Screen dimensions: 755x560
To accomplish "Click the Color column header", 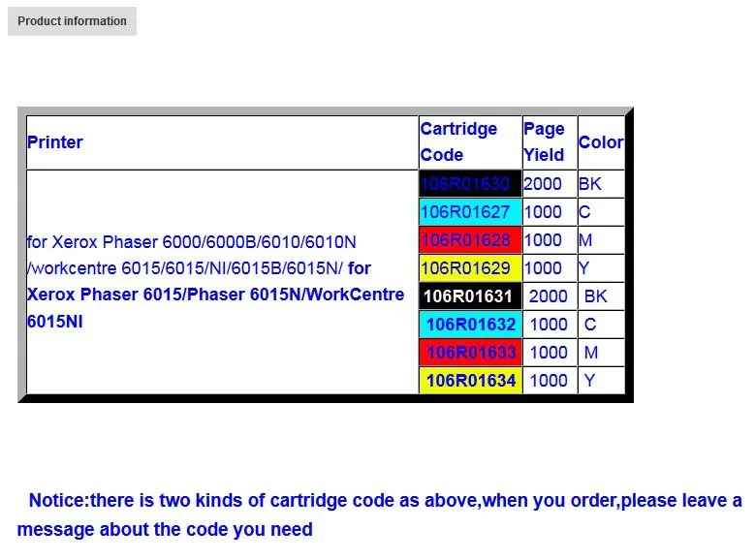I will [x=601, y=142].
